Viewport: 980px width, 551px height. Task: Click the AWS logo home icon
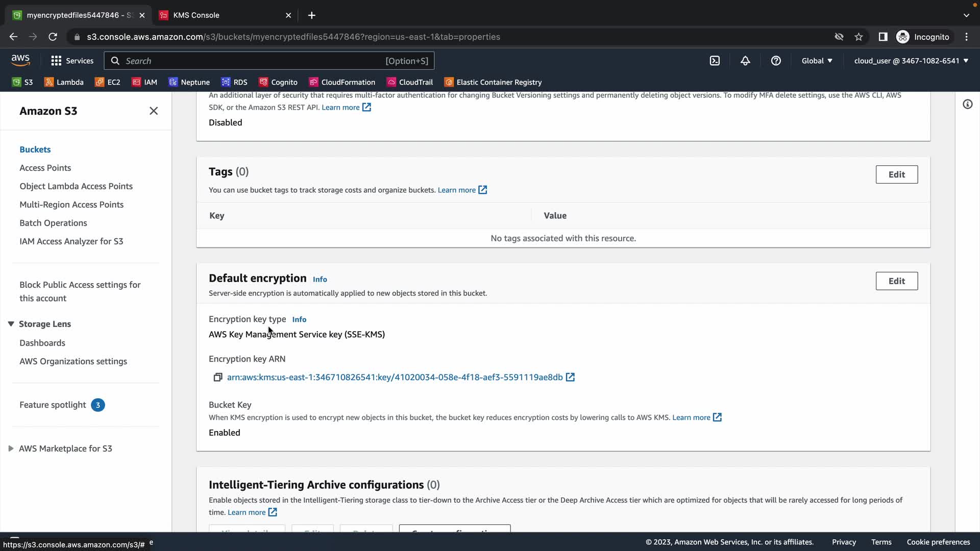[x=20, y=60]
